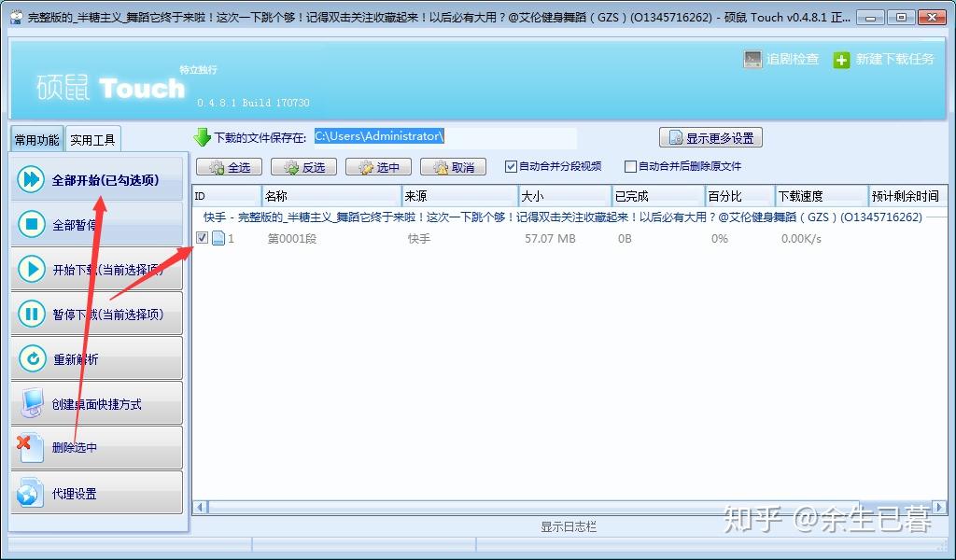
Task: Click the file icon in row 1
Action: [218, 238]
